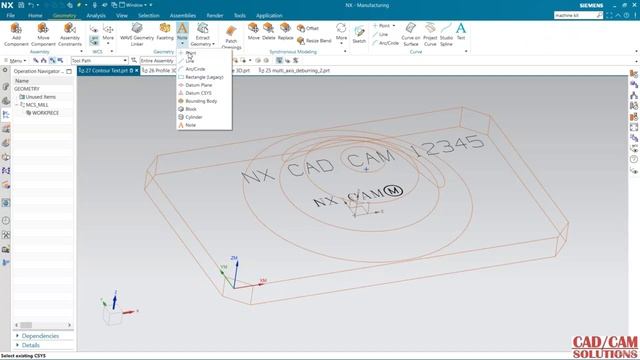This screenshot has height=360, width=640.
Task: Open the Assemblies ribbon tab
Action: click(183, 16)
